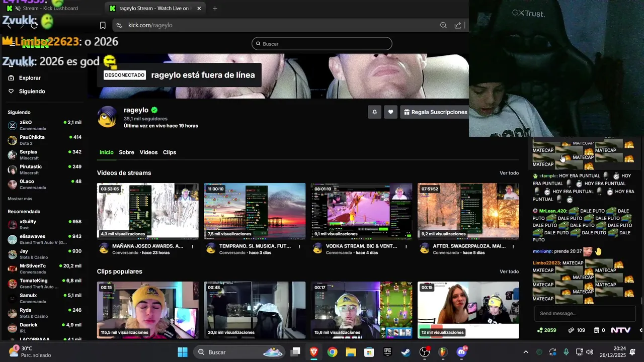Switch to the Sobre tab

point(126,152)
